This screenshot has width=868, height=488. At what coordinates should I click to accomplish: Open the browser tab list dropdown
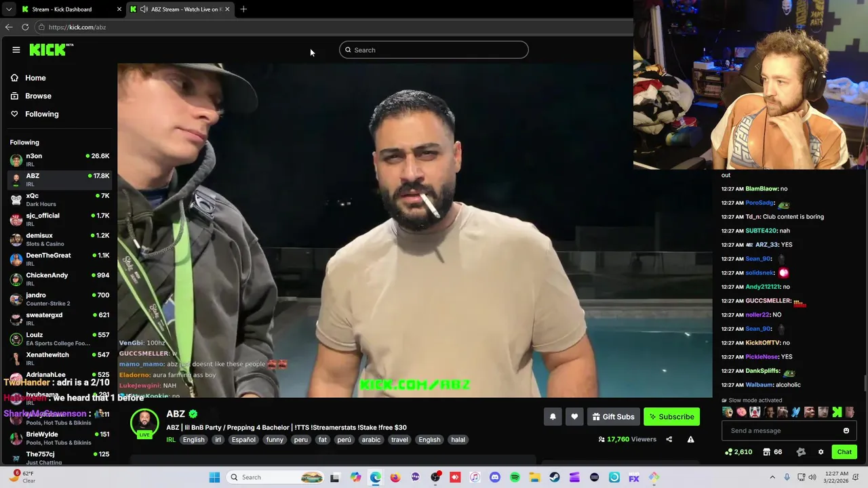click(x=8, y=9)
